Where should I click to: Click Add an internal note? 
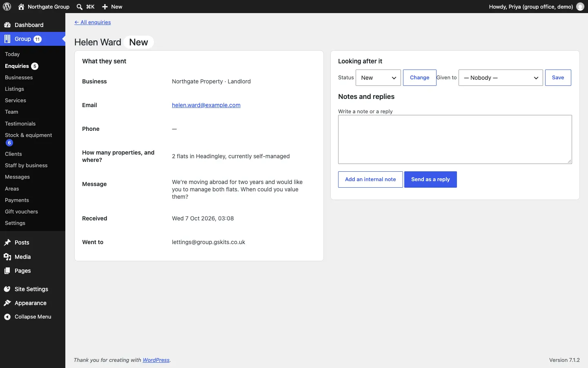pos(370,180)
